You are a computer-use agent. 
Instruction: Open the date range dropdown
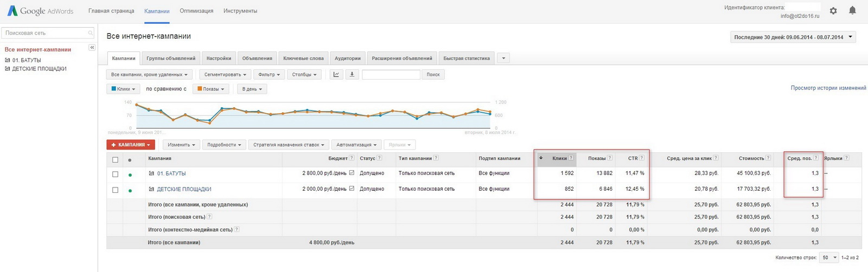click(x=793, y=37)
